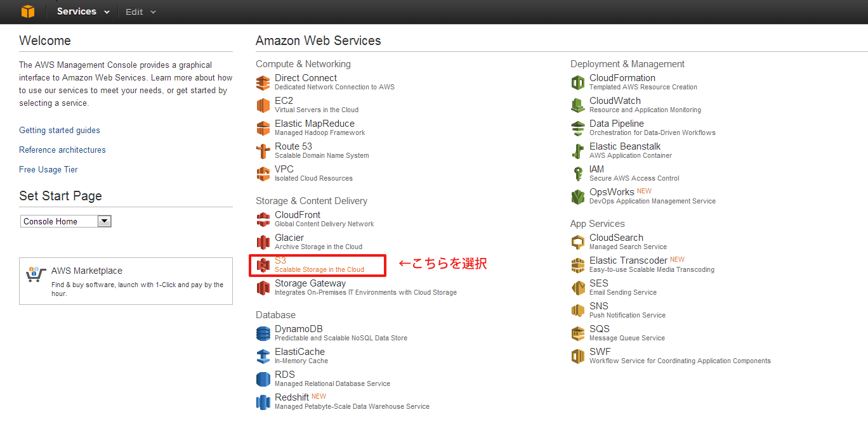Open the Free Usage Tier link
The width and height of the screenshot is (868, 431).
click(x=48, y=169)
